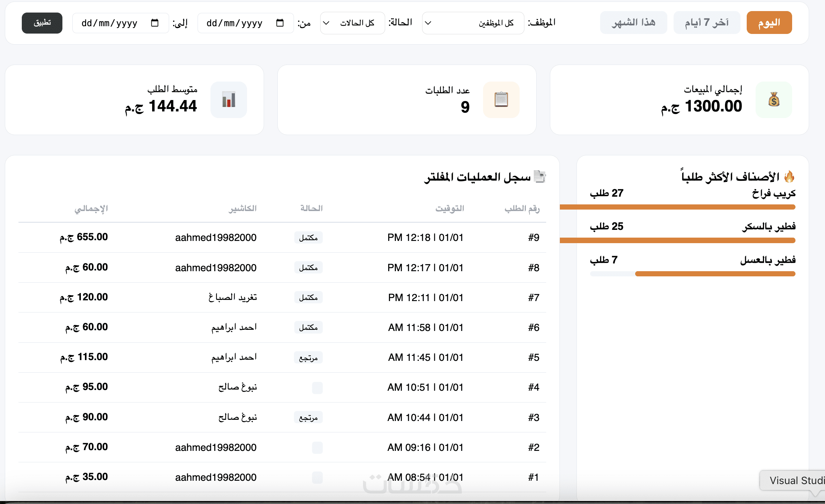Click the 'من' start date input field
Image resolution: width=825 pixels, height=504 pixels.
point(235,23)
